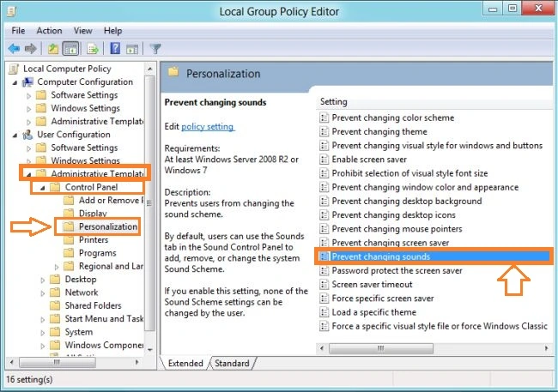Screen dimensions: 558x392
Task: Collapse the User Configuration node
Action: 15,136
